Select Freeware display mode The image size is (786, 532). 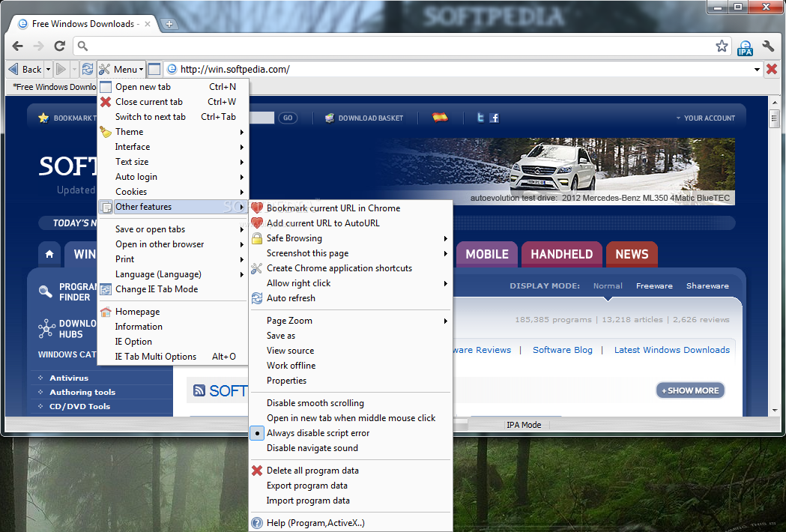coord(654,285)
